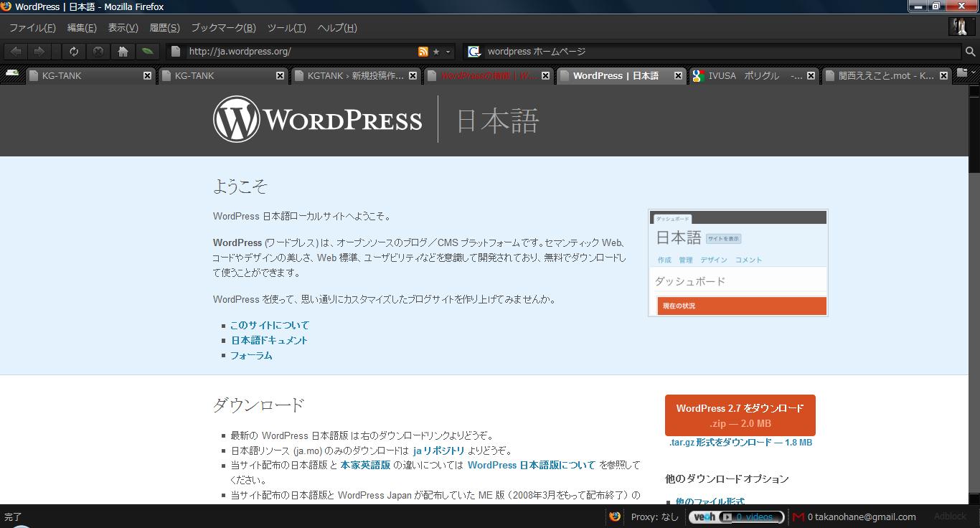Click the Firefox icon in the status bar

click(x=615, y=517)
